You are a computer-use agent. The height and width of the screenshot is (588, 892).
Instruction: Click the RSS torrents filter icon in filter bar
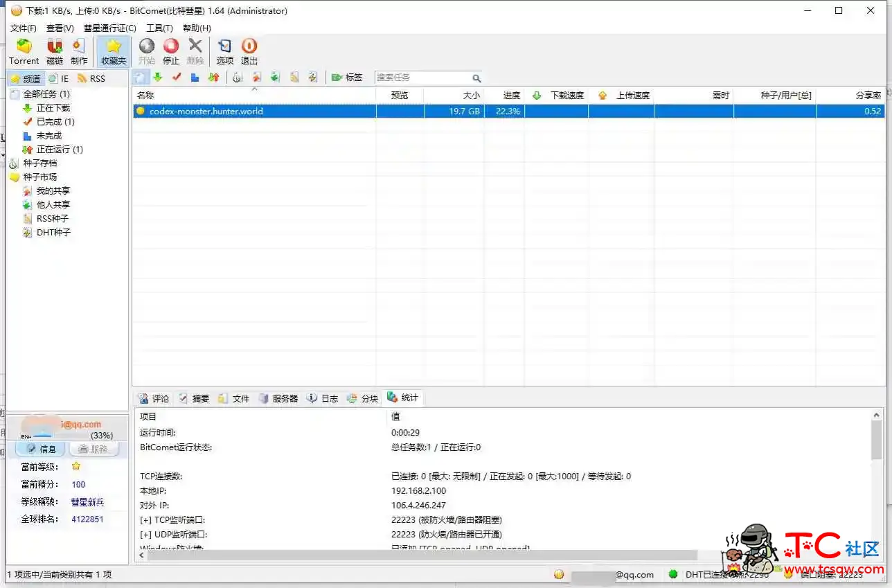tap(294, 78)
